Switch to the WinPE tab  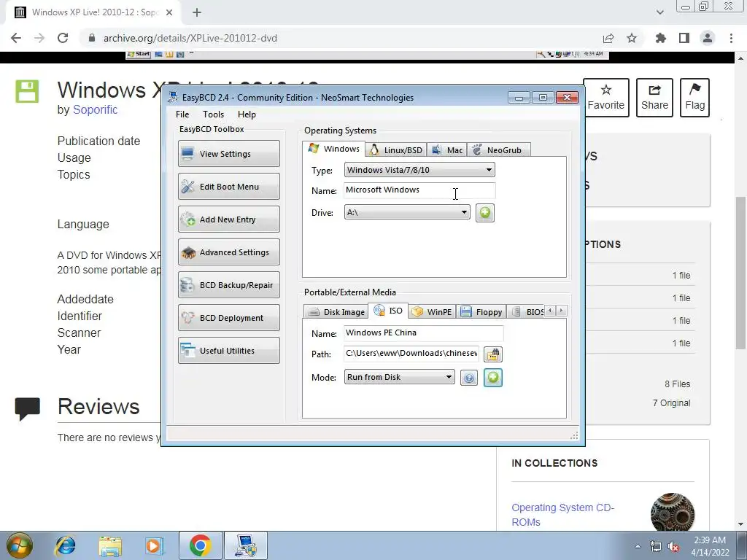(432, 312)
